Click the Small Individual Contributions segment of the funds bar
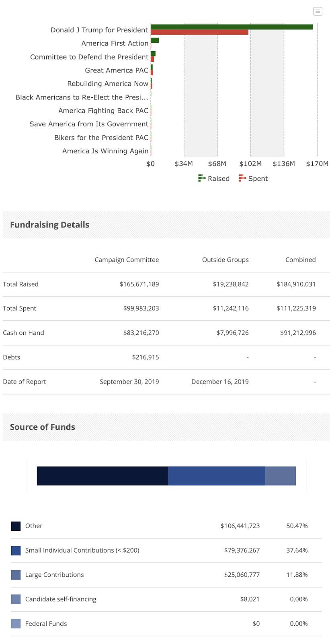Viewport: 330px width, 644px height. point(216,476)
